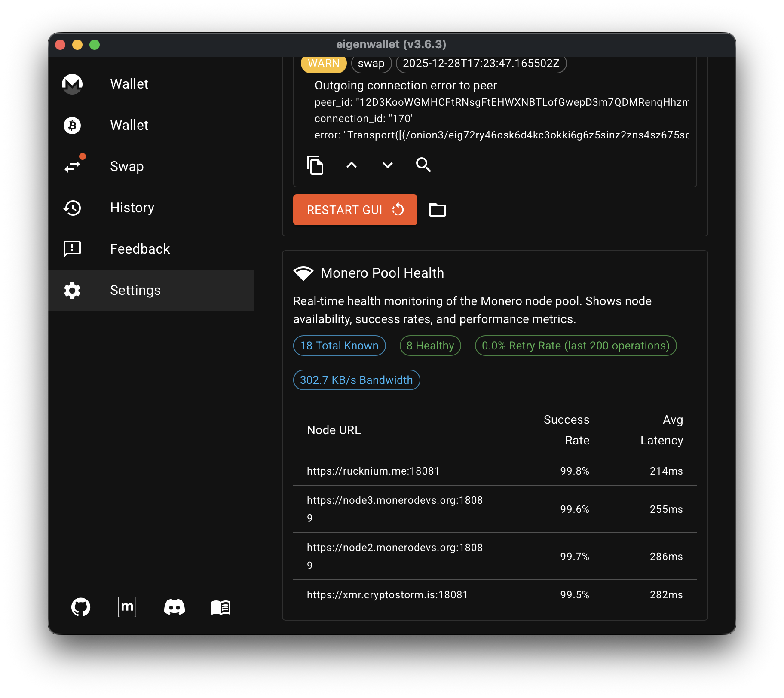Join the Discord community

(x=175, y=606)
